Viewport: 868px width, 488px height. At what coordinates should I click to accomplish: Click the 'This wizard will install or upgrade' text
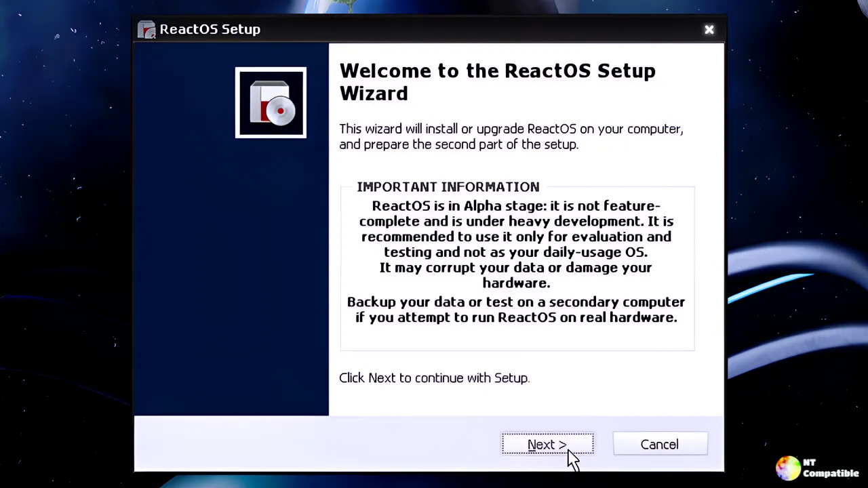click(511, 136)
